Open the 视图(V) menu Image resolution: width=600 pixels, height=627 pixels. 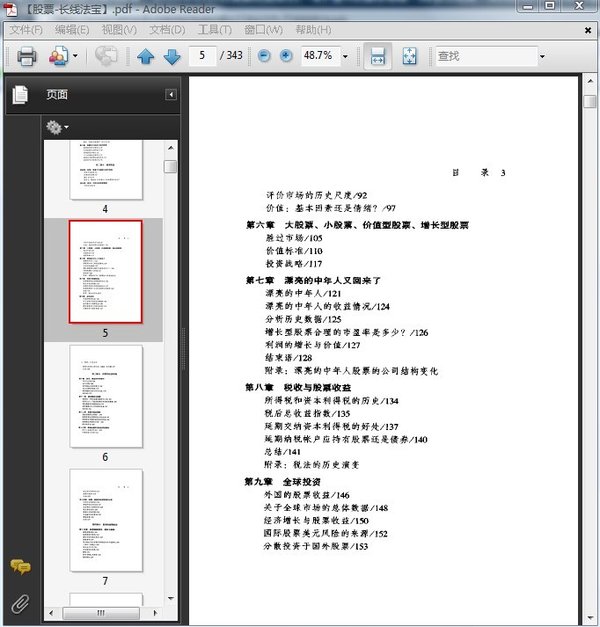119,30
